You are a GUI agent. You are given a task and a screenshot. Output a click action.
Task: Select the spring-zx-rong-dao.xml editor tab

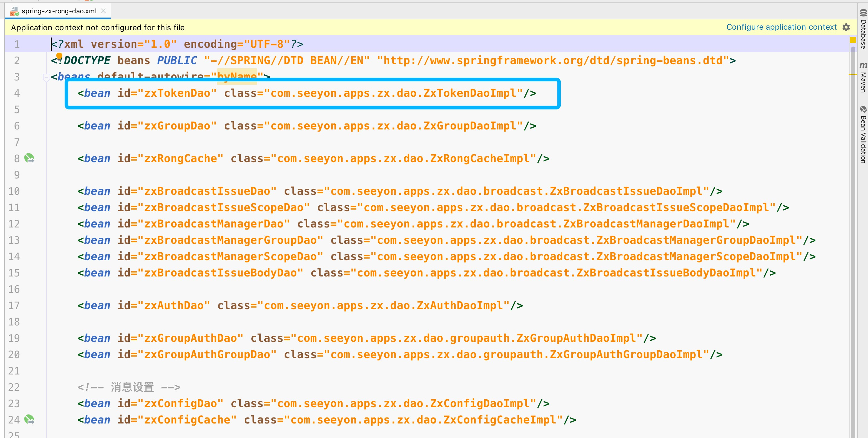59,11
